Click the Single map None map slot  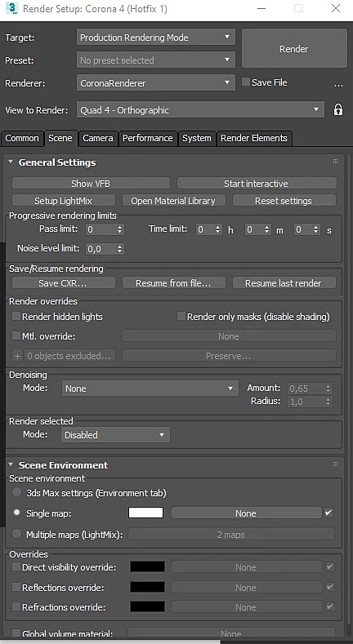click(246, 513)
